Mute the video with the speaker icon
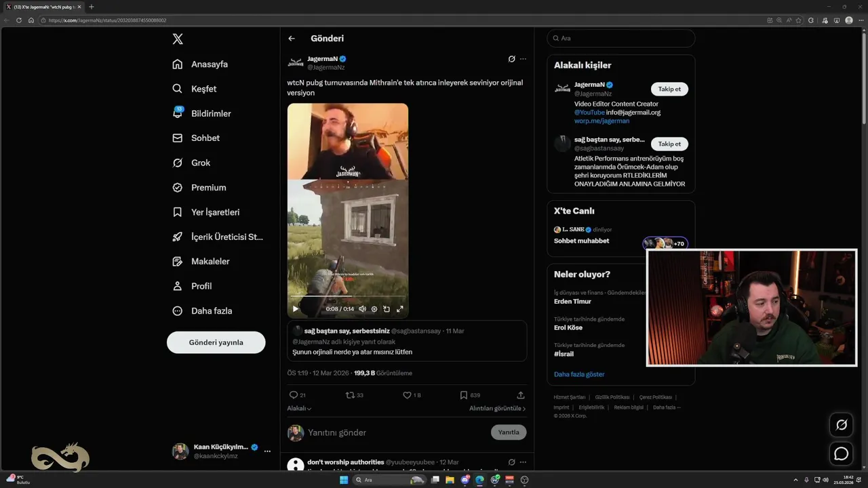 tap(362, 309)
